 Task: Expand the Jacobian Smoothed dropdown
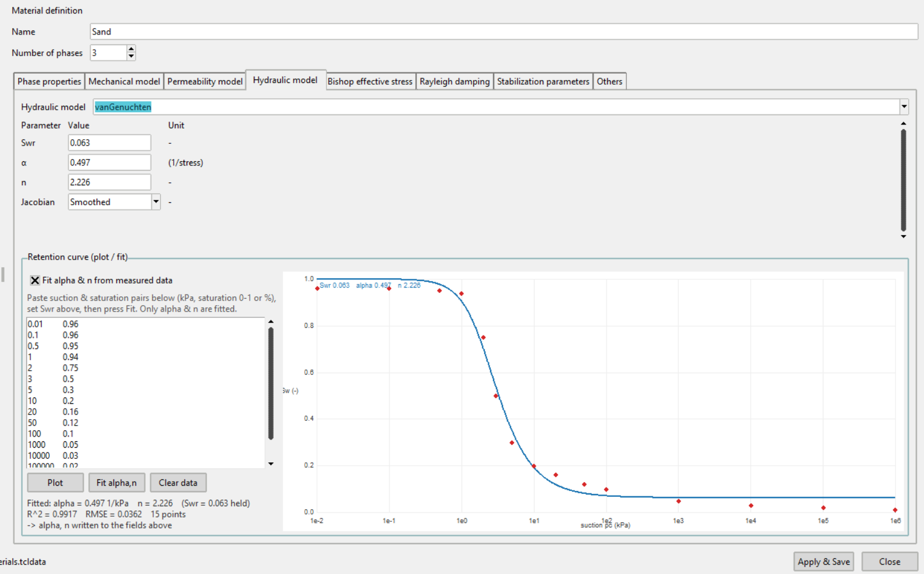(156, 202)
